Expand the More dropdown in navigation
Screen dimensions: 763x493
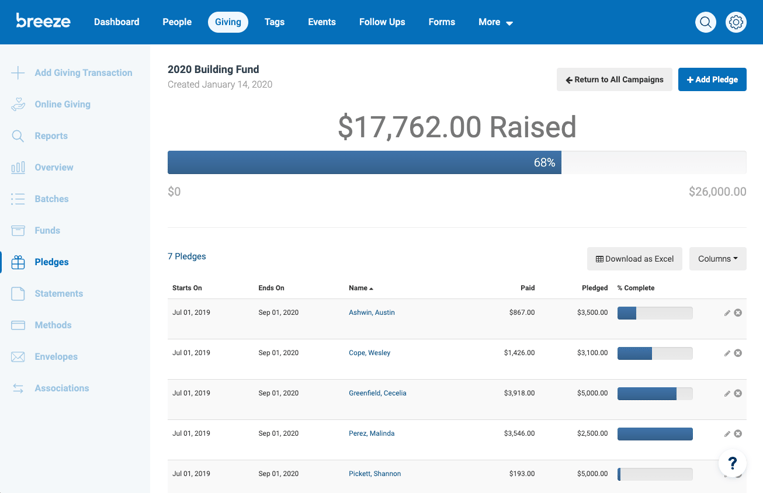(x=495, y=22)
